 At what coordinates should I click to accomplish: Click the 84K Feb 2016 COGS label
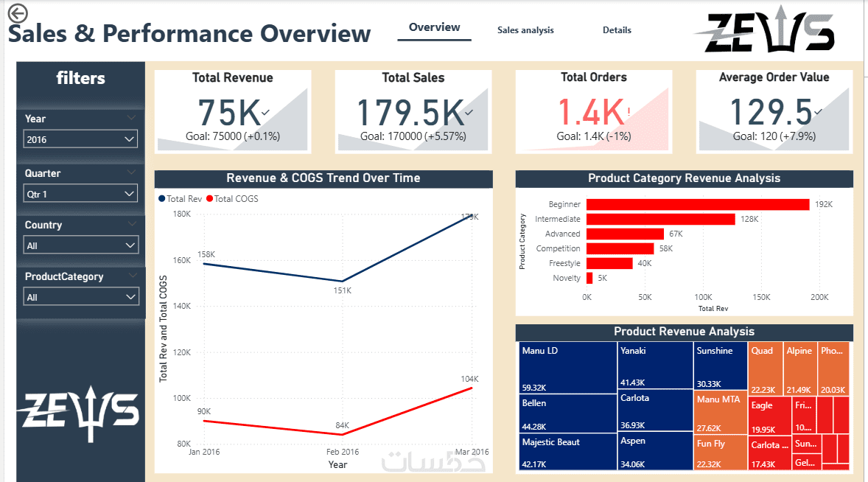[342, 425]
